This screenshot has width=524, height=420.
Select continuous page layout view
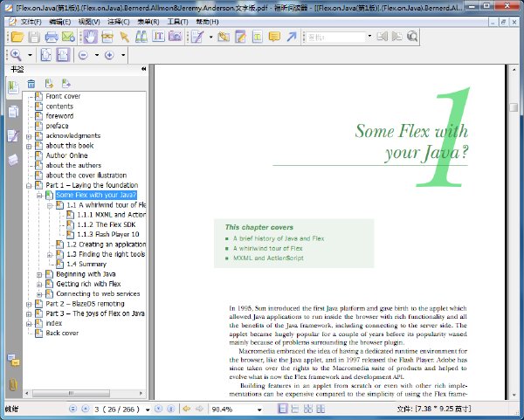[x=295, y=409]
